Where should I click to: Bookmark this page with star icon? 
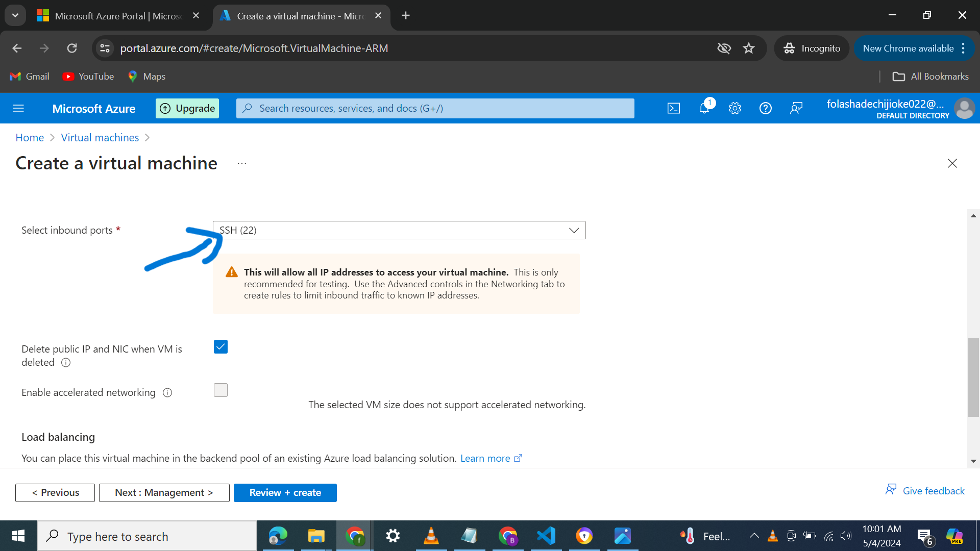pyautogui.click(x=748, y=48)
